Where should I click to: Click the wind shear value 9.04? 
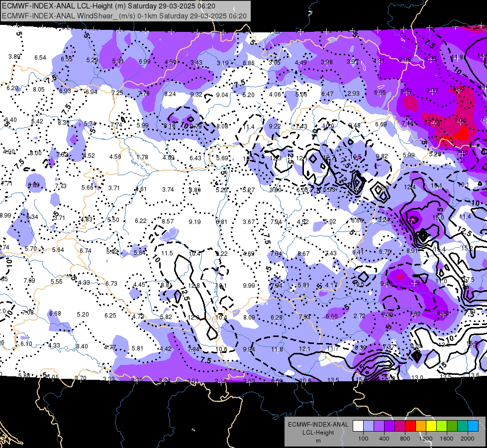tap(222, 95)
